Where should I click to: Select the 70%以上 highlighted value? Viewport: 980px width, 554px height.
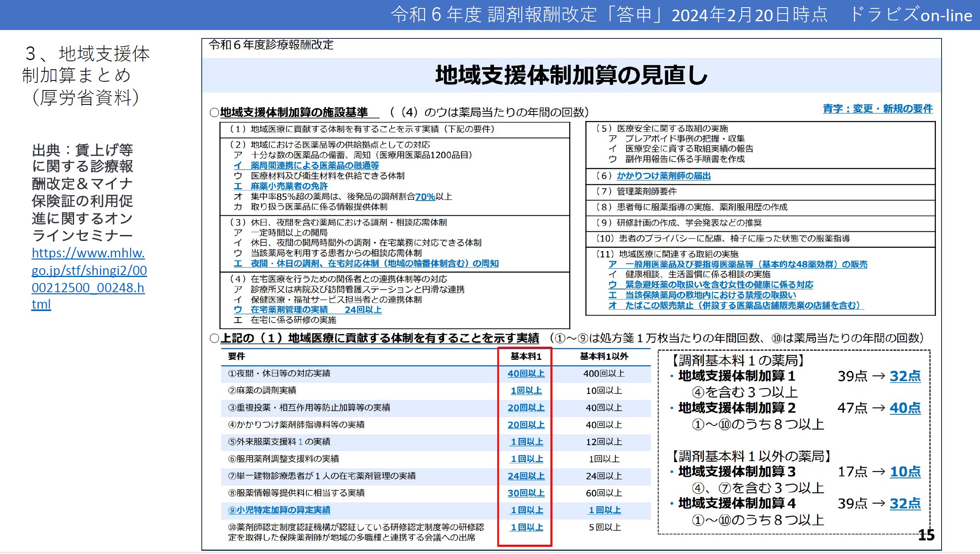[x=425, y=197]
